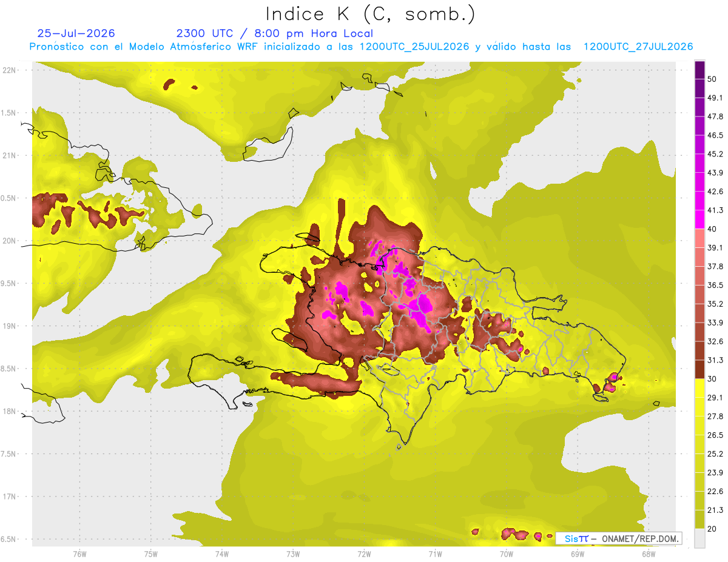
Task: Click the longitude label '68W'
Action: [x=649, y=554]
